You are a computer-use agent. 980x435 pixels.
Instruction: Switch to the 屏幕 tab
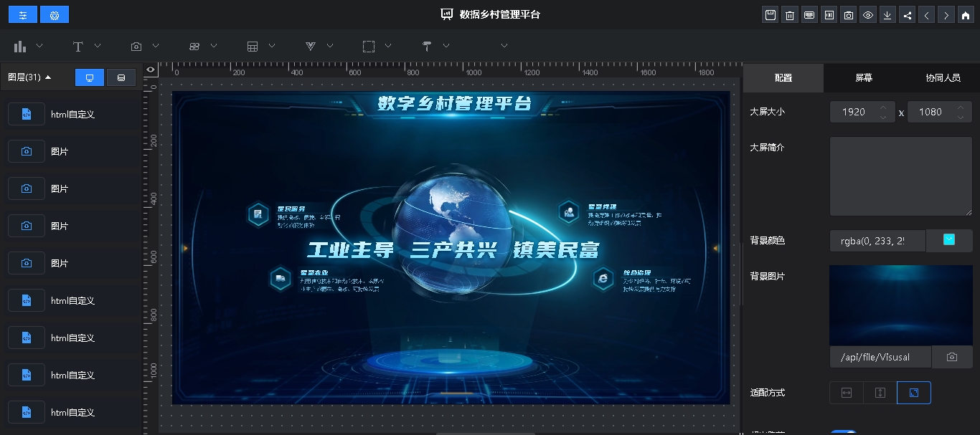point(864,78)
